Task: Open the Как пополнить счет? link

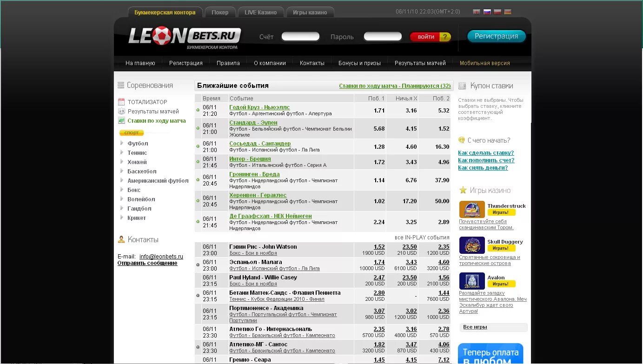Action: click(486, 160)
